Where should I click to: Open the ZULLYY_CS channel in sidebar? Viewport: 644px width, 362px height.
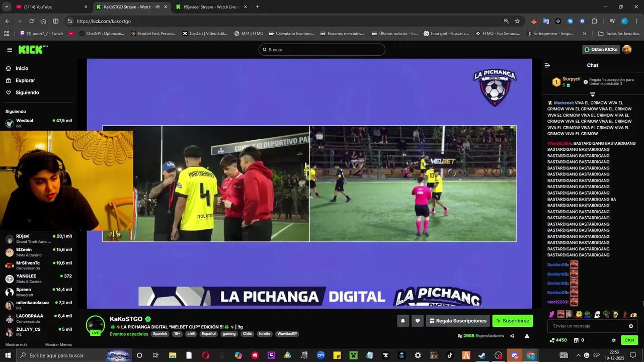[x=38, y=331]
